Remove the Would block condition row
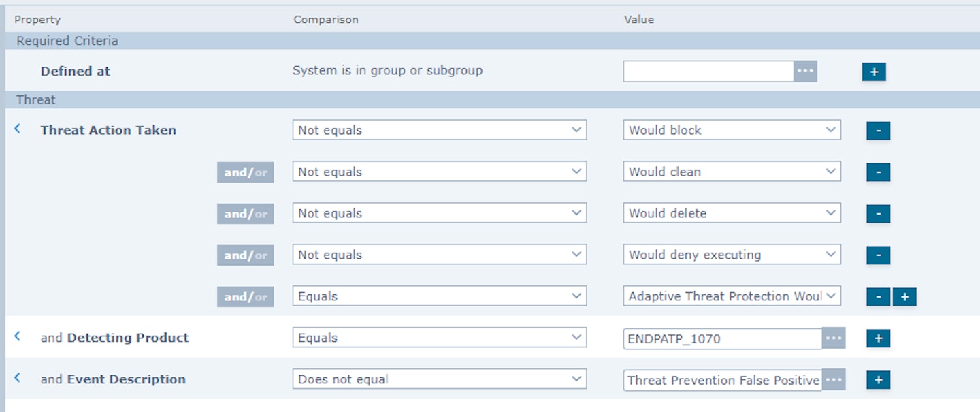Image resolution: width=980 pixels, height=412 pixels. point(878,131)
